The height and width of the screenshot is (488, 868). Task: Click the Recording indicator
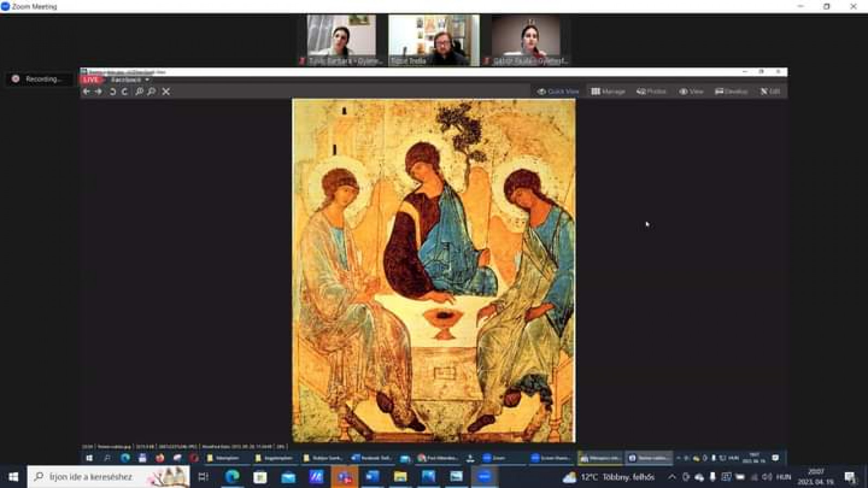coord(38,79)
